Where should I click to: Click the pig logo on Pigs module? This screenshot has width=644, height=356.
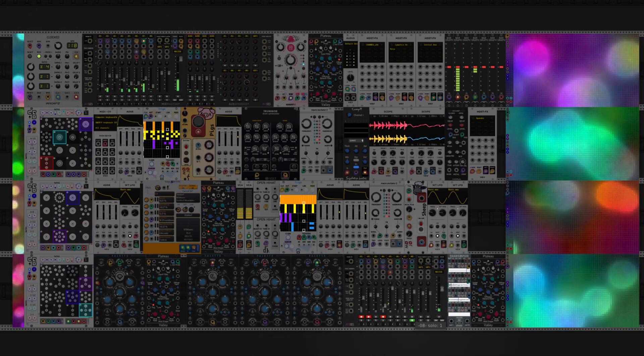pyautogui.click(x=206, y=114)
